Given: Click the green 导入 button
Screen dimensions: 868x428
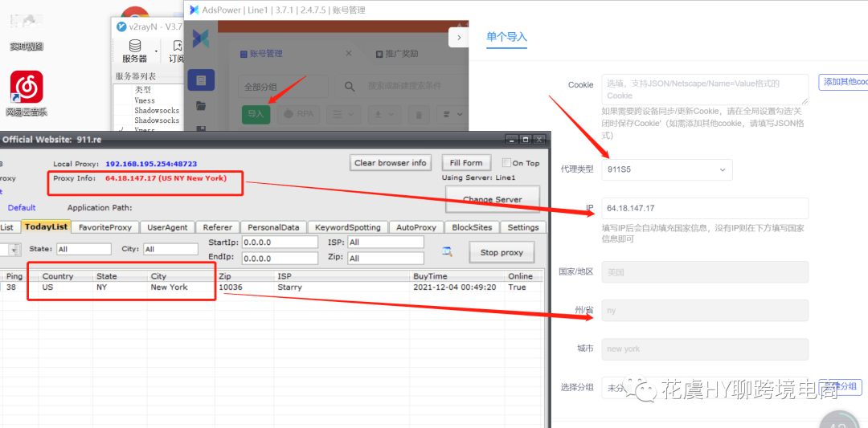Looking at the screenshot, I should (x=256, y=114).
